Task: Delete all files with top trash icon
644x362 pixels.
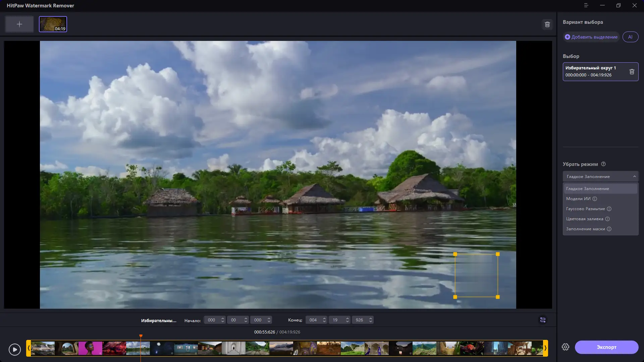Action: pyautogui.click(x=547, y=24)
